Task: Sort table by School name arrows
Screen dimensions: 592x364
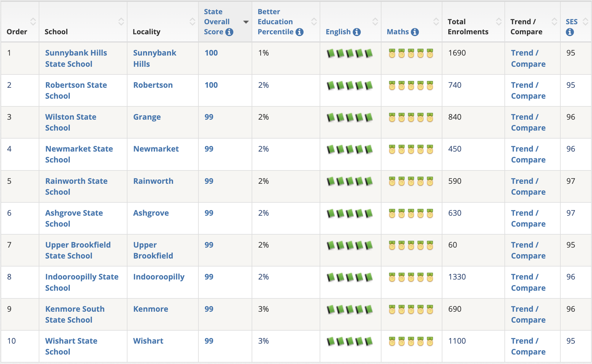Action: [121, 22]
